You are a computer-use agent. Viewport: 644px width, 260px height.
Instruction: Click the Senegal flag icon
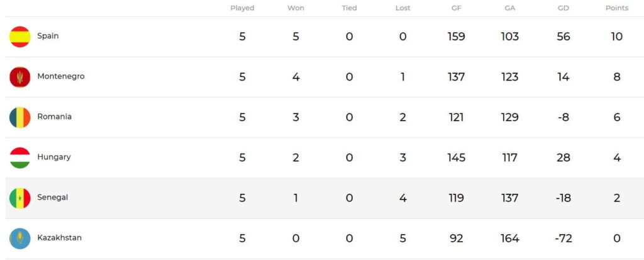(x=20, y=198)
